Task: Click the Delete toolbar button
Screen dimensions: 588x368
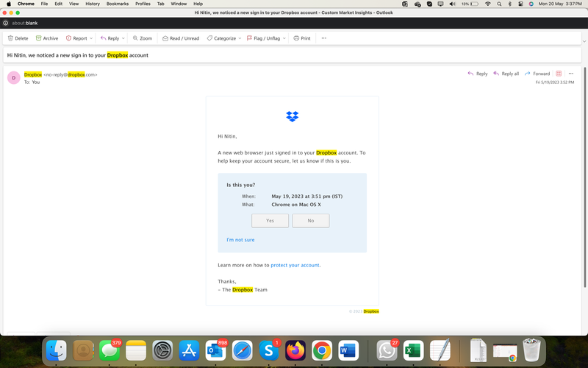Action: (18, 38)
